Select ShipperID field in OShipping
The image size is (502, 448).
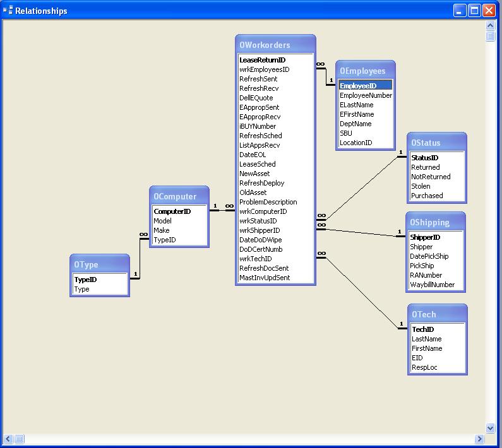436,237
